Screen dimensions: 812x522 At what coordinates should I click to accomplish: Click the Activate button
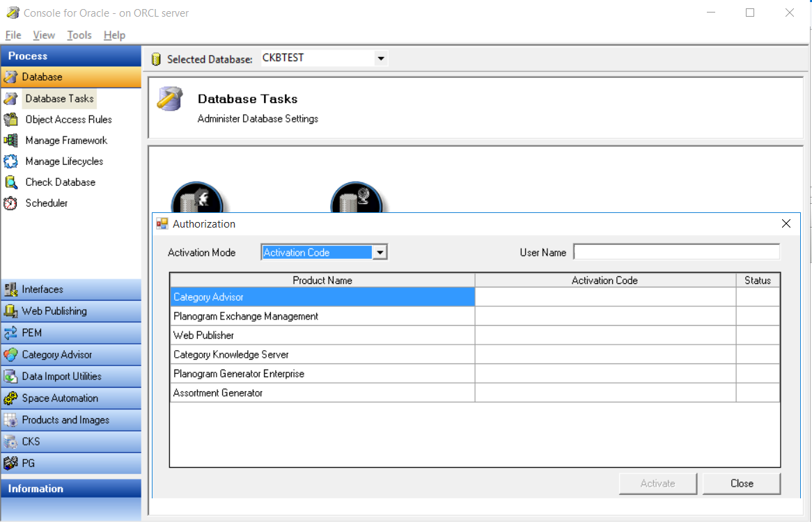(x=657, y=484)
